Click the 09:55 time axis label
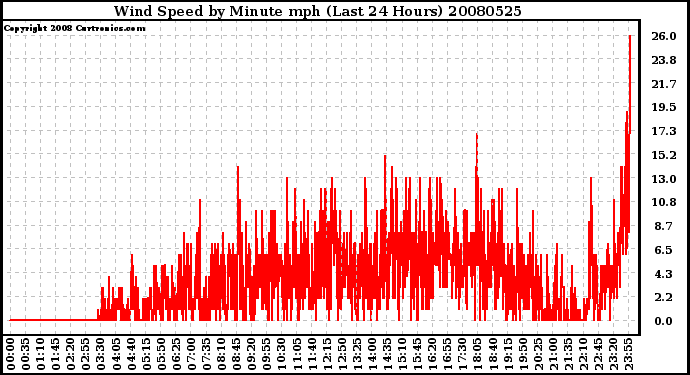Viewport: 690px width, 375px height. 267,354
